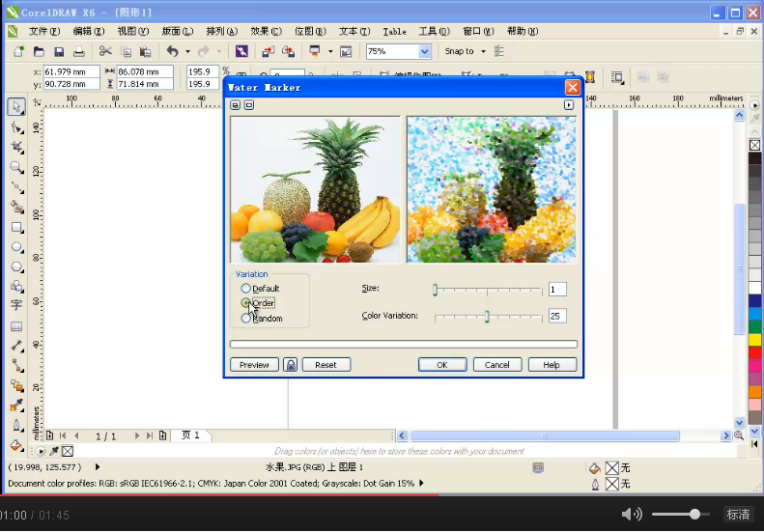Click the Color Variation slider handle

click(x=487, y=317)
